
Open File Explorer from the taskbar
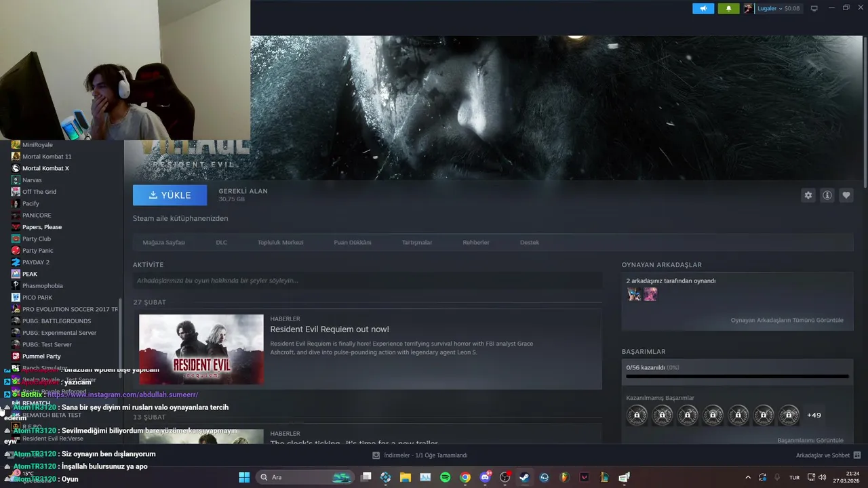[406, 477]
